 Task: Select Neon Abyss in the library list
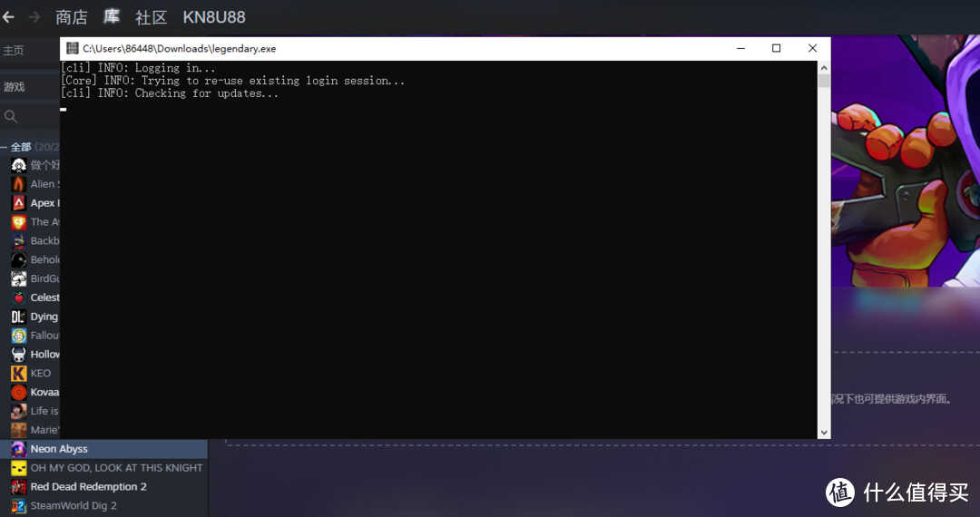pyautogui.click(x=103, y=449)
